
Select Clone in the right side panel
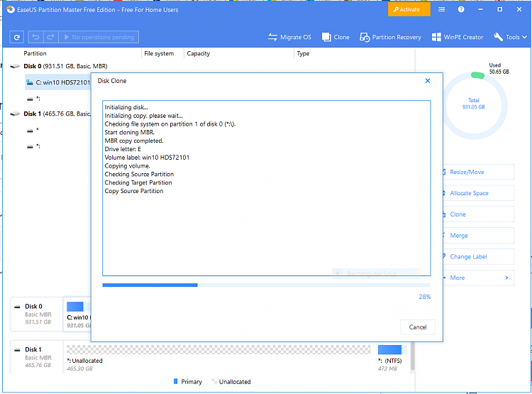(478, 214)
